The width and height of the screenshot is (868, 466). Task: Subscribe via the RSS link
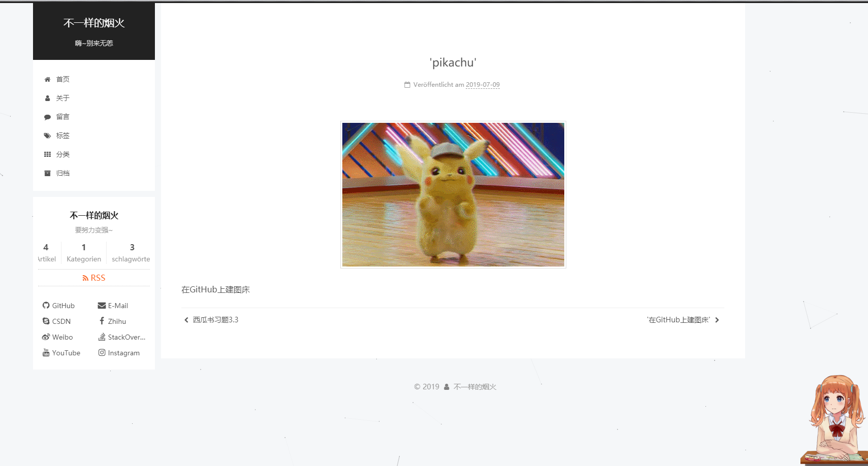coord(93,278)
